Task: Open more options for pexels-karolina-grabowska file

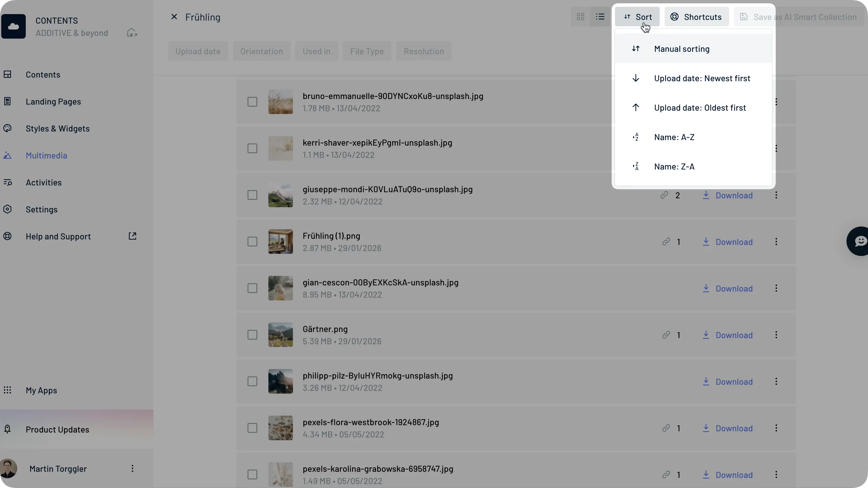Action: (776, 475)
